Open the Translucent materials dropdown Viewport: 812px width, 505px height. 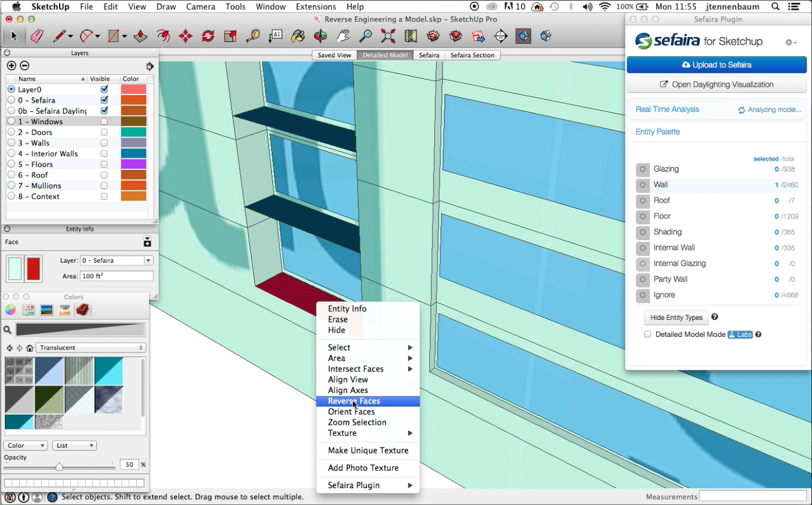tap(91, 348)
